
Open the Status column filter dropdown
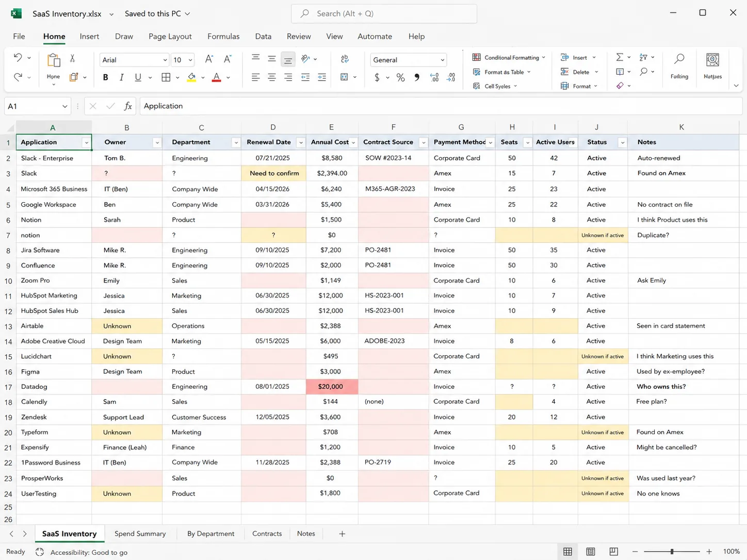[x=623, y=143]
